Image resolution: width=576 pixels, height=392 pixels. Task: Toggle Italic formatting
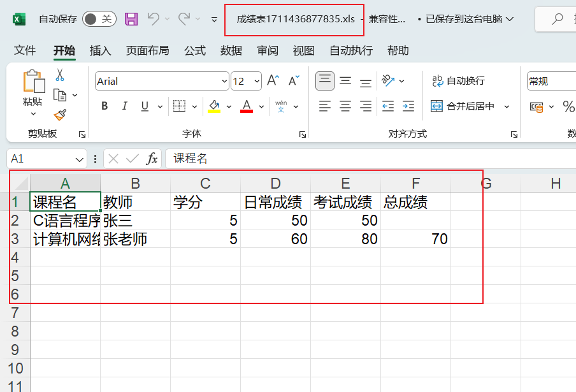click(125, 106)
